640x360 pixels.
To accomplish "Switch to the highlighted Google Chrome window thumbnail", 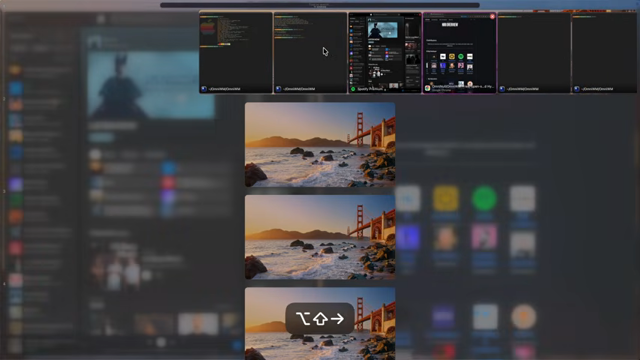I will (x=460, y=53).
